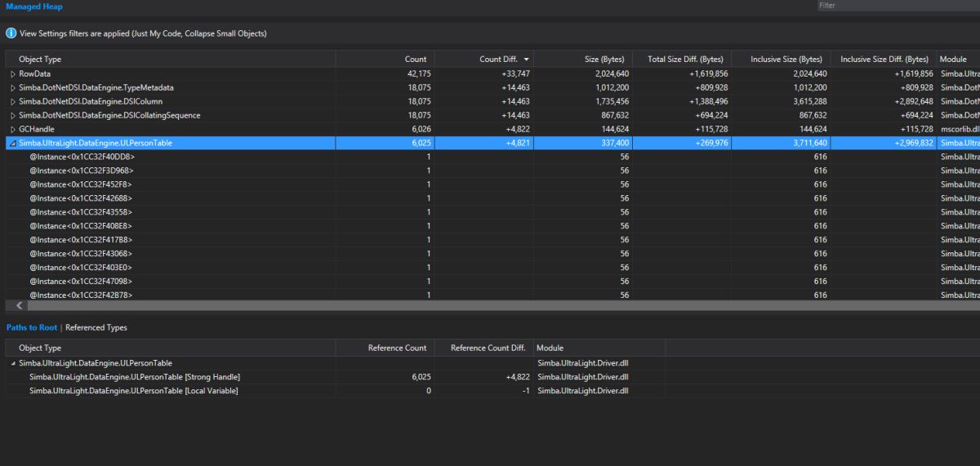Sort by Module header in Paths to Root
This screenshot has width=980, height=466.
599,348
